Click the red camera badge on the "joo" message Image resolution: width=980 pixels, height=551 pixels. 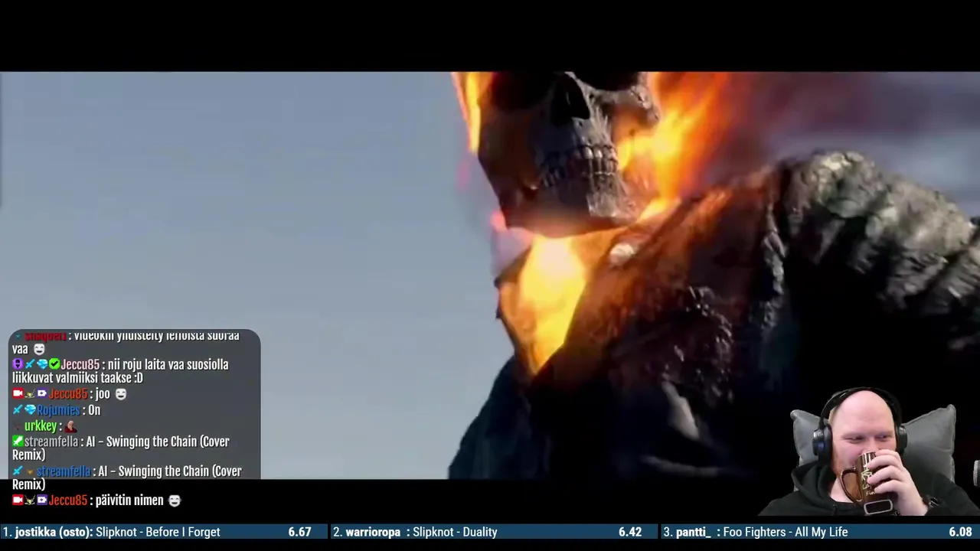18,393
